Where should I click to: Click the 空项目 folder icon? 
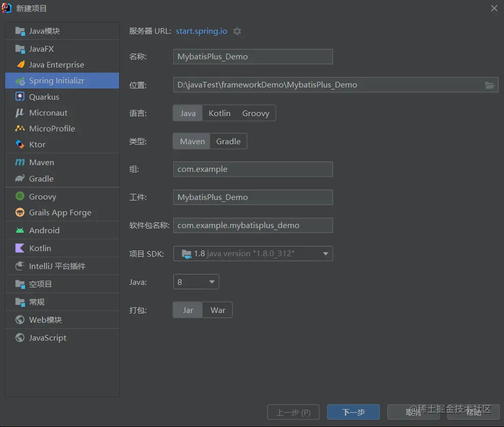(20, 284)
